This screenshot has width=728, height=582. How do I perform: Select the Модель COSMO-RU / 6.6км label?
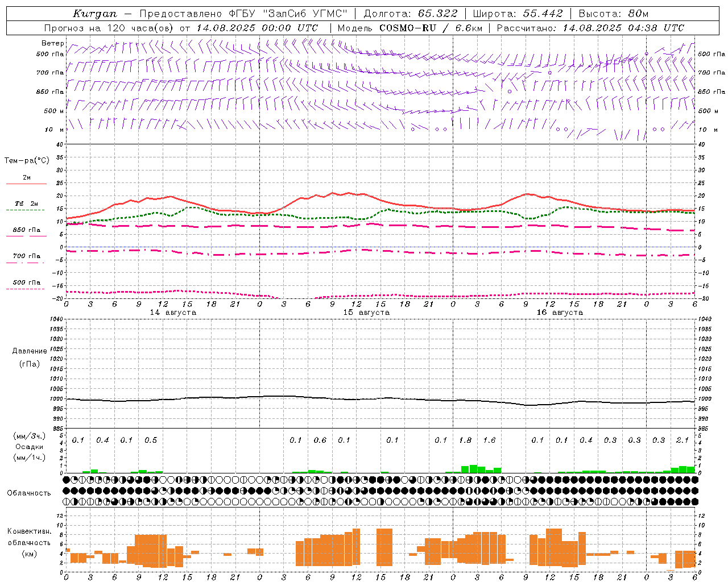(409, 28)
